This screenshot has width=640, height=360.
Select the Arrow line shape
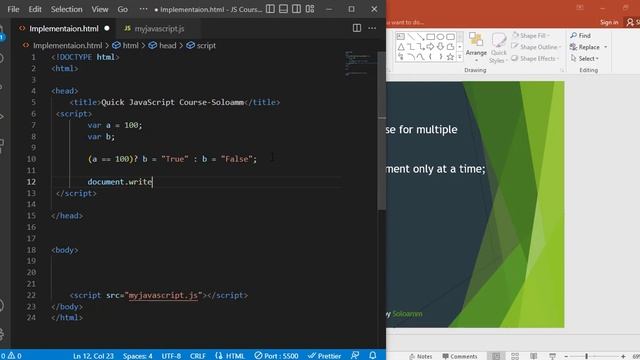pos(420,37)
